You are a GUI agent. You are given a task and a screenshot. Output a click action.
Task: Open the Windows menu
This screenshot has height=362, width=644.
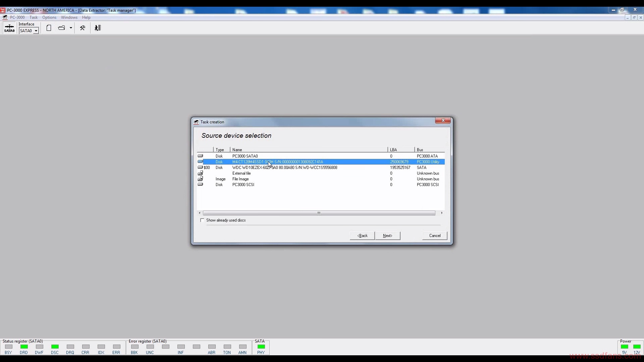[x=69, y=17]
